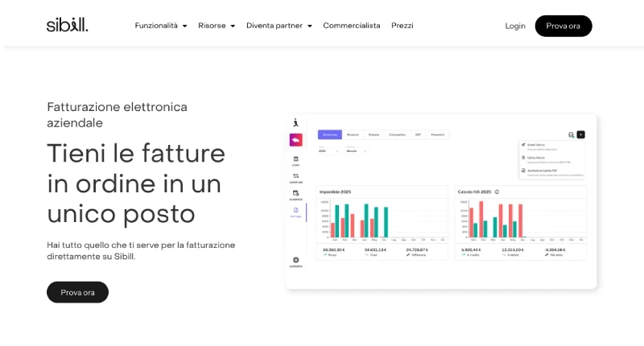Click the info icon beside Calcolo IVA 2025
Viewport: 644px width, 346px height.
(497, 192)
